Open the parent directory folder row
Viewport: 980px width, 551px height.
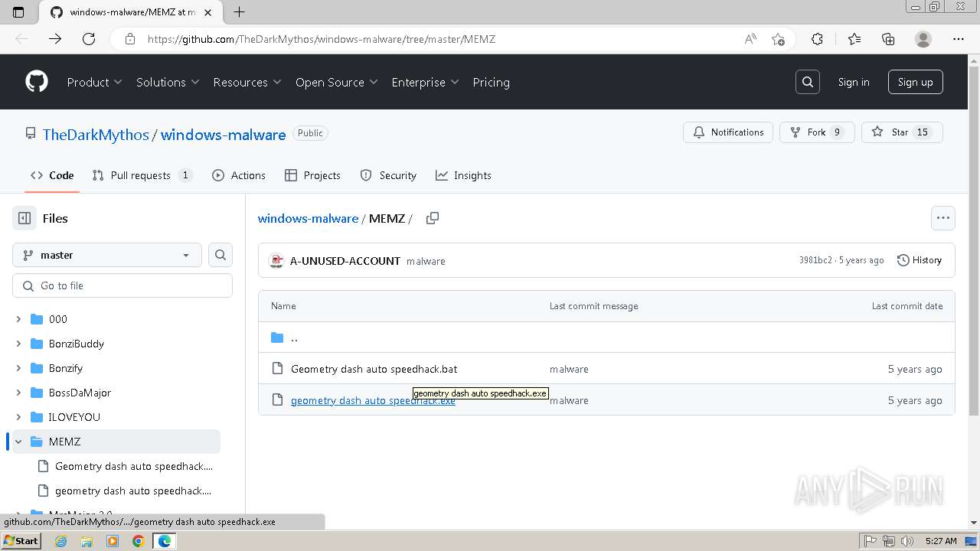[x=606, y=337]
